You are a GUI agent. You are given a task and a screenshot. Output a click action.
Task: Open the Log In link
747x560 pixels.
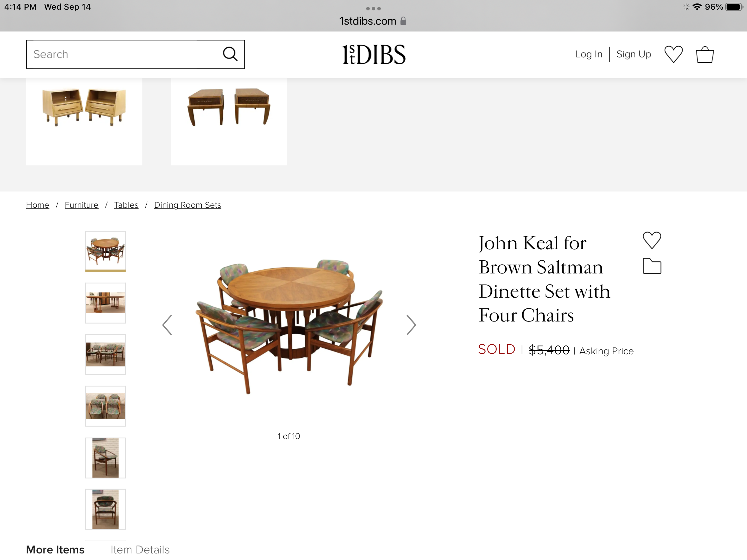[589, 54]
